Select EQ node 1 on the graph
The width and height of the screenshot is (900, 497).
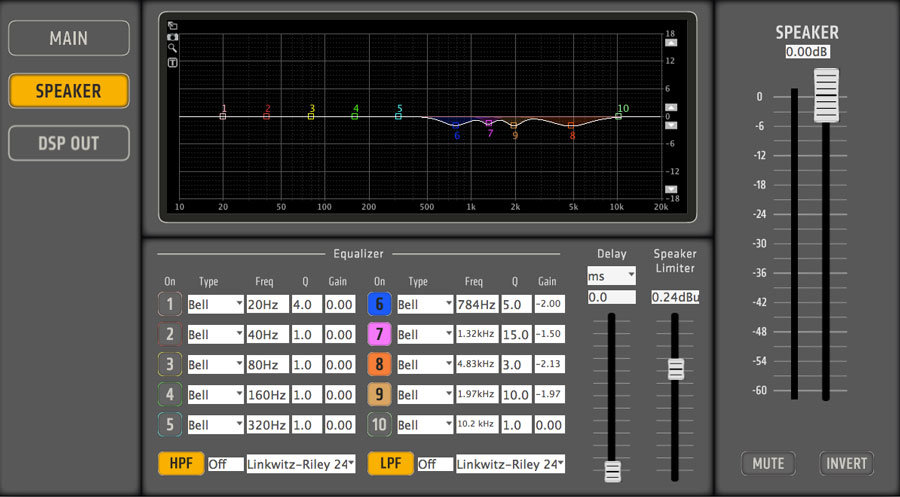[x=223, y=117]
